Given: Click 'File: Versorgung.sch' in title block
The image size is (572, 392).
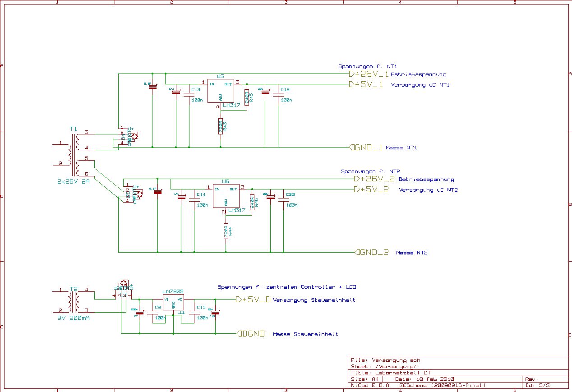Looking at the screenshot, I should pyautogui.click(x=386, y=360).
